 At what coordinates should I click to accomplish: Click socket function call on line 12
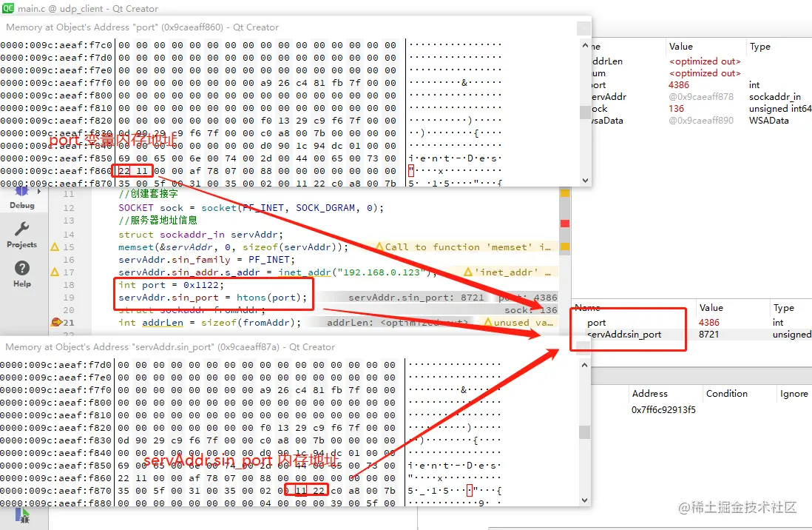pyautogui.click(x=219, y=208)
